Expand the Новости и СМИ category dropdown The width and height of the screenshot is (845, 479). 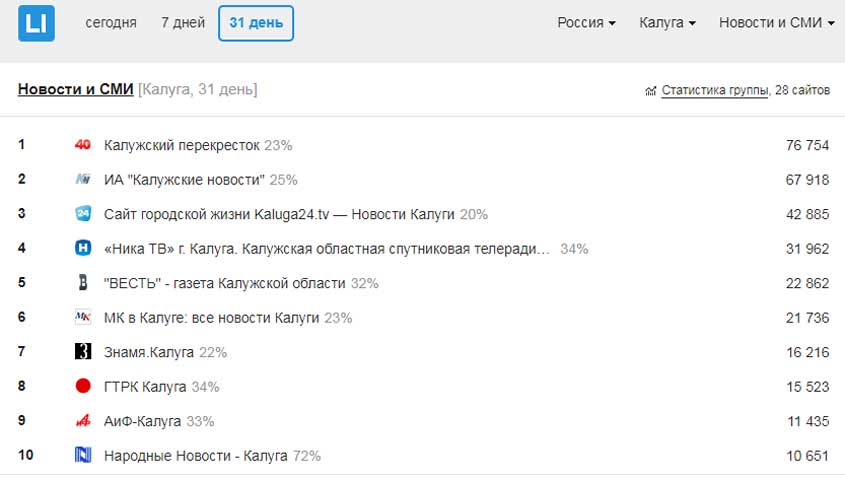coord(776,23)
